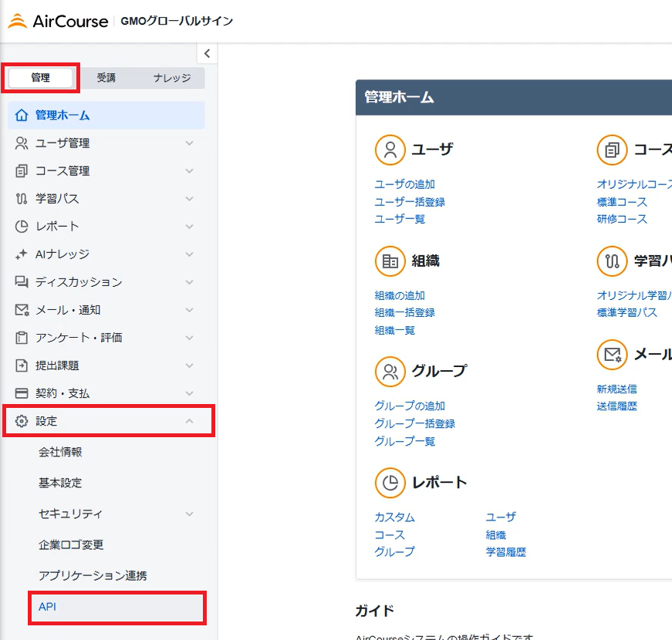Click the envelope icon beside メール・通知
672x640 pixels.
[x=22, y=310]
